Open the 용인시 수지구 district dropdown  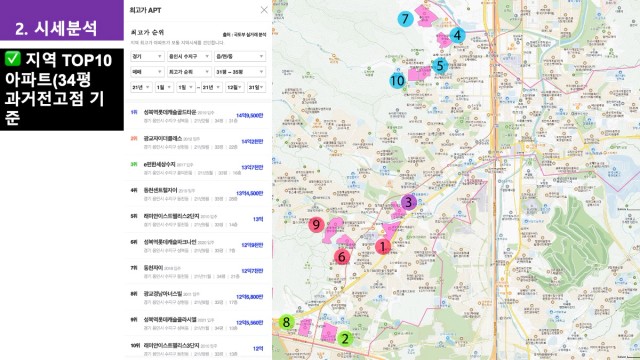click(189, 56)
